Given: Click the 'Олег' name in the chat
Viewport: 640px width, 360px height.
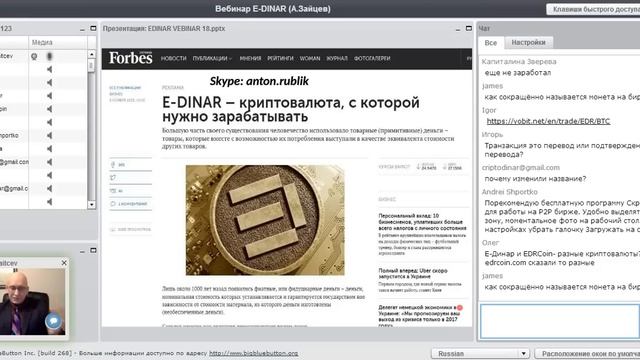Looking at the screenshot, I should (490, 243).
